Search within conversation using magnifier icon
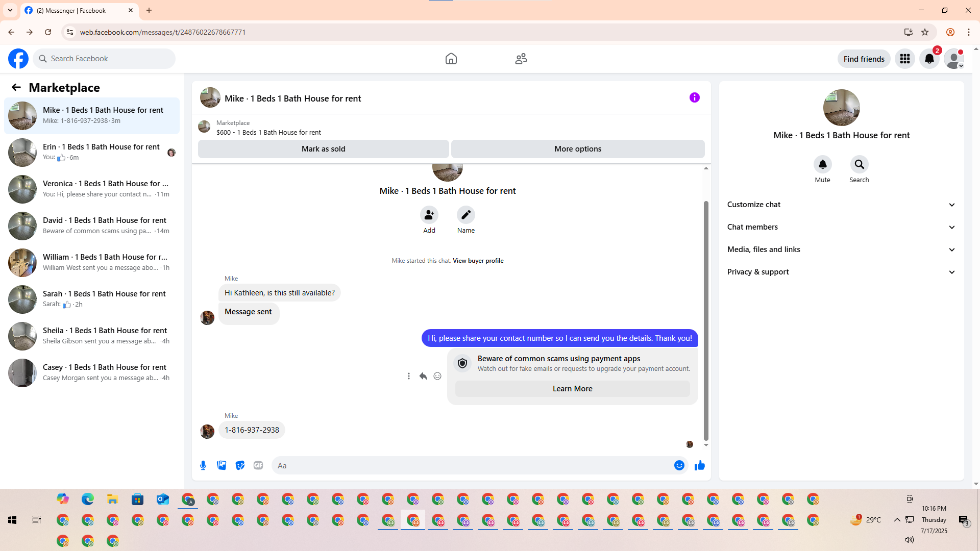This screenshot has width=980, height=551. click(859, 164)
